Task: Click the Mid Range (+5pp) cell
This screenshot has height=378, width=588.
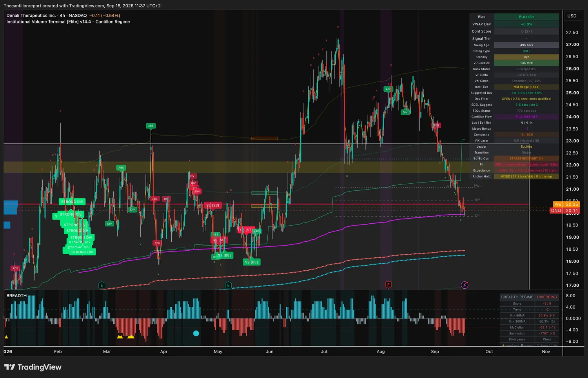Action: tap(526, 87)
